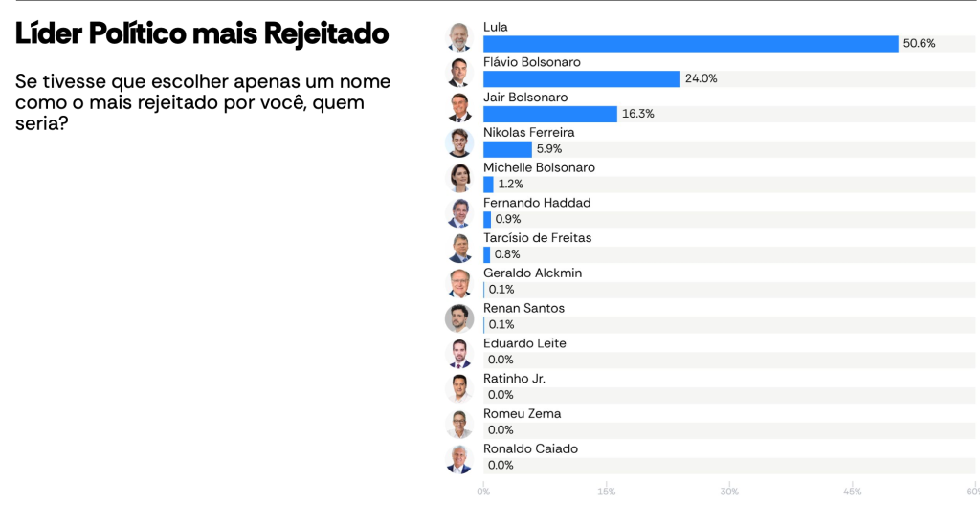Click the avatar photo beside Ronaldo Caiado
The height and width of the screenshot is (525, 980).
click(460, 459)
